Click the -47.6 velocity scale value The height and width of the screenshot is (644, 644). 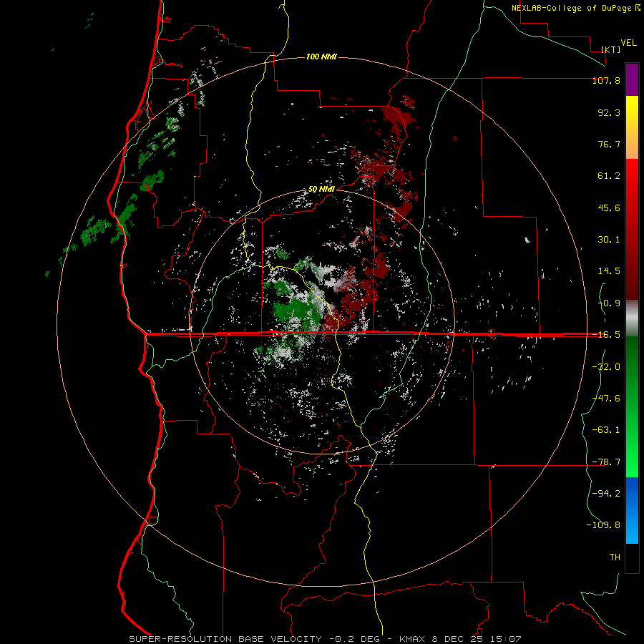pyautogui.click(x=606, y=399)
